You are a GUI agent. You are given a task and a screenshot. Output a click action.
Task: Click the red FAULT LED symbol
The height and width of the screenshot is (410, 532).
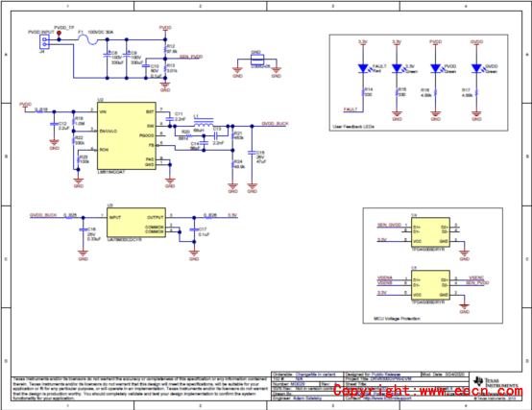tap(363, 68)
